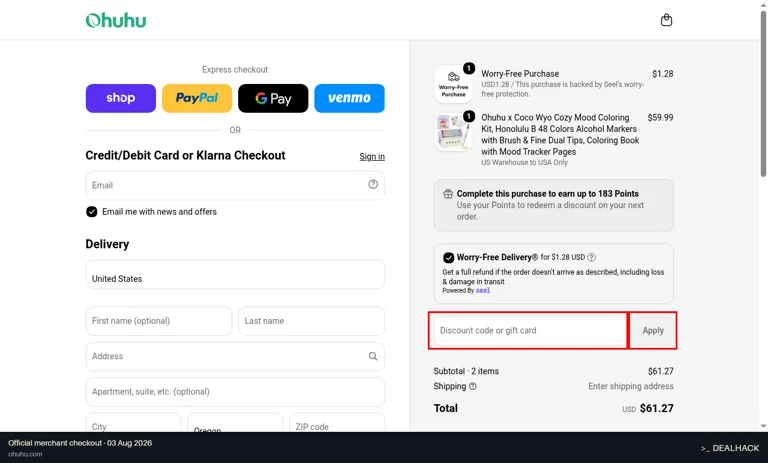Pay with Google Pay button
Image resolution: width=768 pixels, height=463 pixels.
273,98
